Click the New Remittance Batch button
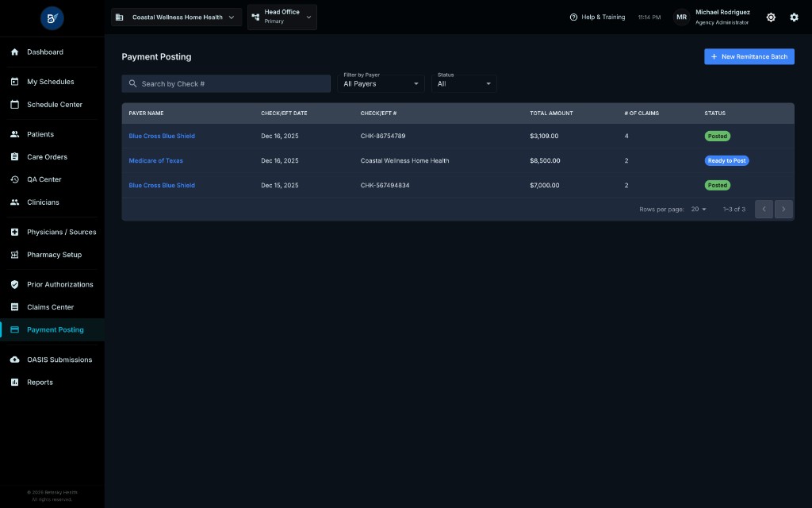The height and width of the screenshot is (508, 812). coord(749,56)
